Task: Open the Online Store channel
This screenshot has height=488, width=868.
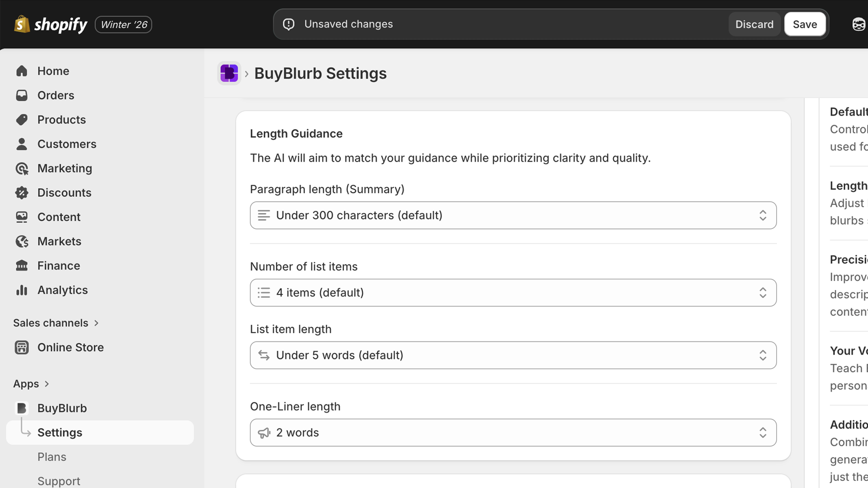Action: pyautogui.click(x=71, y=347)
